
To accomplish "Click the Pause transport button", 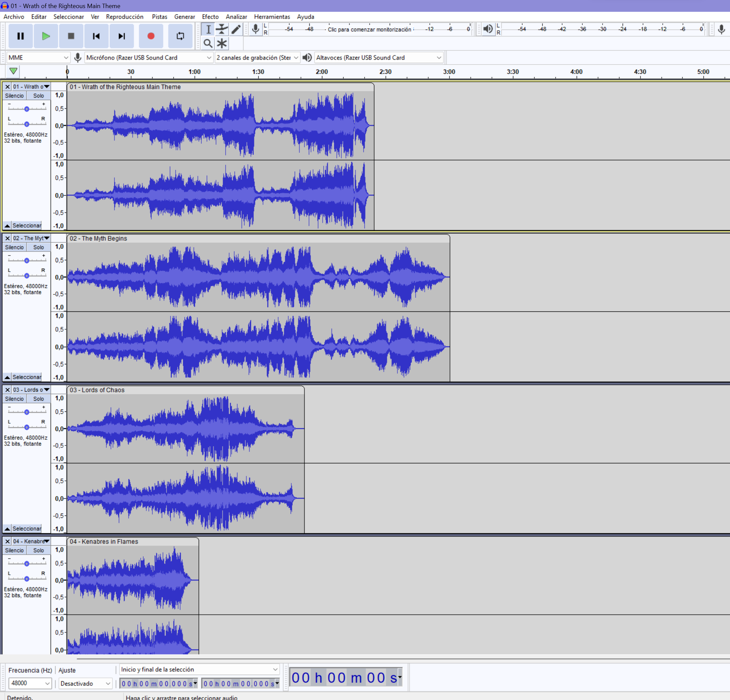I will (21, 36).
